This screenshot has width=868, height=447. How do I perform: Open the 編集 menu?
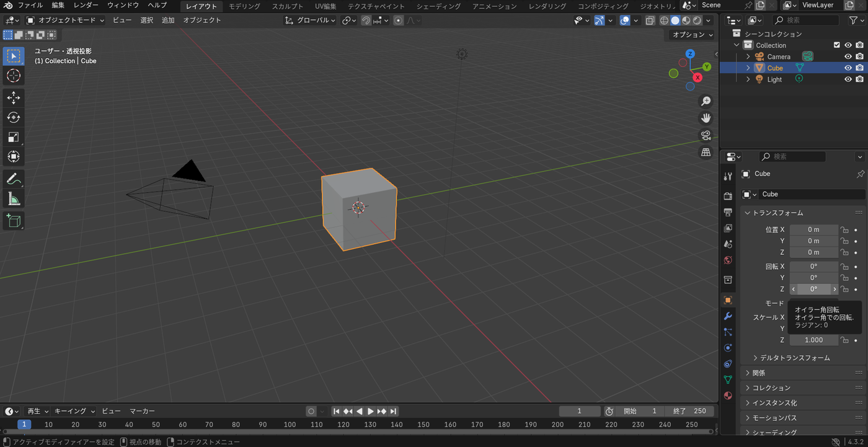[x=58, y=6]
